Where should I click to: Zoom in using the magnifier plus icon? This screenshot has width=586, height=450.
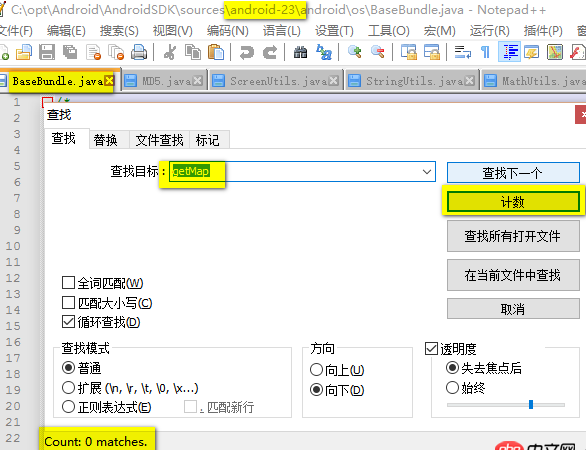tap(355, 52)
